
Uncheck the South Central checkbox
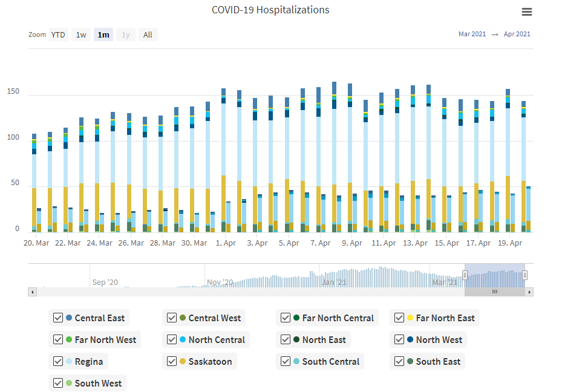pyautogui.click(x=286, y=362)
